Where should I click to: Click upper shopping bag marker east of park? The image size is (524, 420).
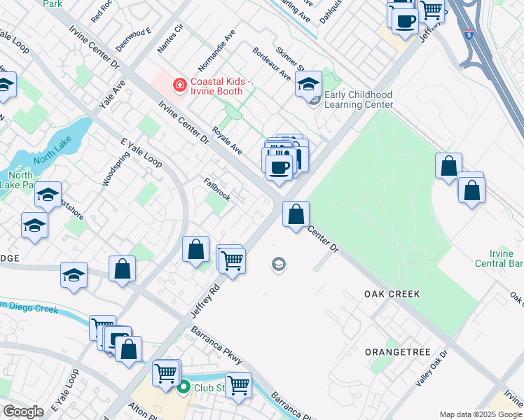[x=448, y=168]
